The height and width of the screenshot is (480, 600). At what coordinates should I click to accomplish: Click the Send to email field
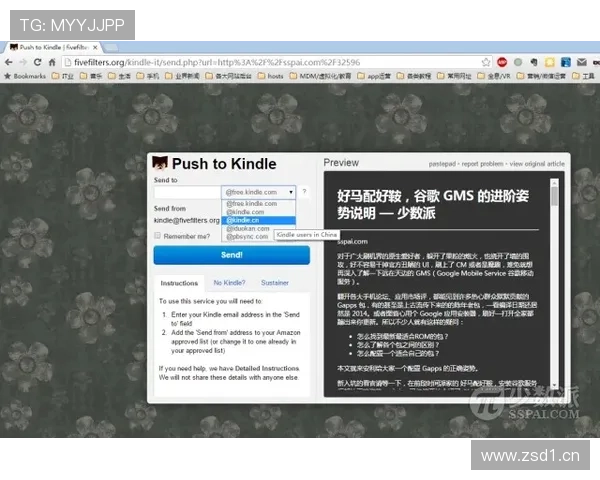(x=188, y=192)
